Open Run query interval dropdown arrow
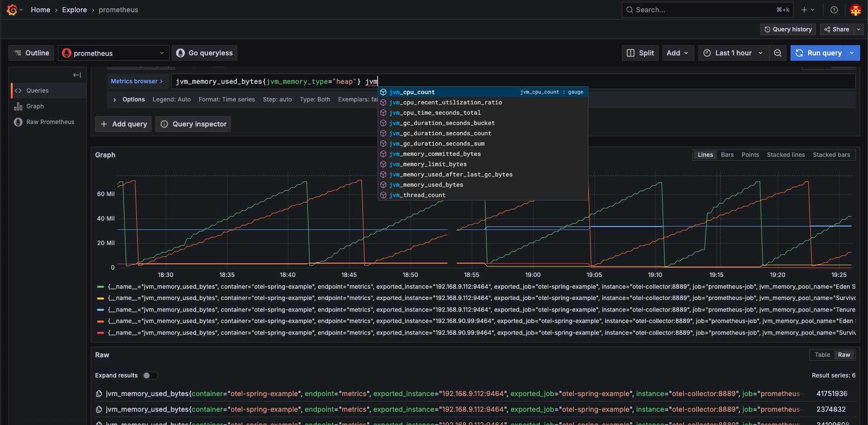868x425 pixels. coord(852,53)
